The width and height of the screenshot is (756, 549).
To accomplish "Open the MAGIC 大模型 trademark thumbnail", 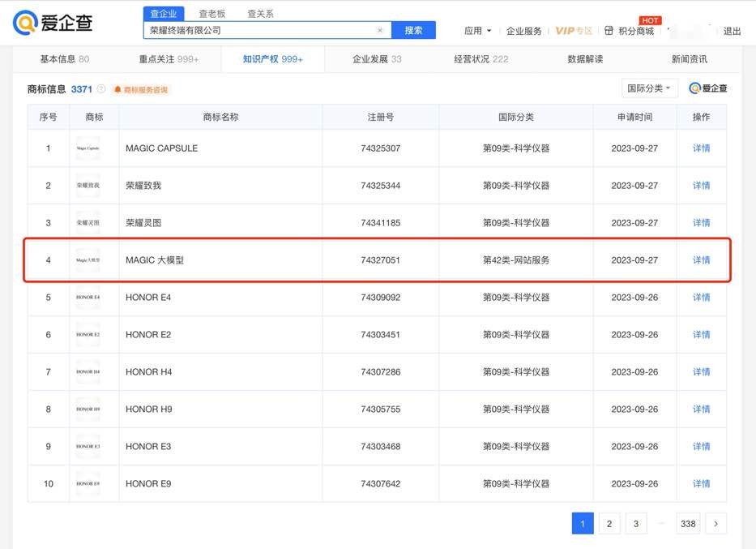I will pos(88,260).
